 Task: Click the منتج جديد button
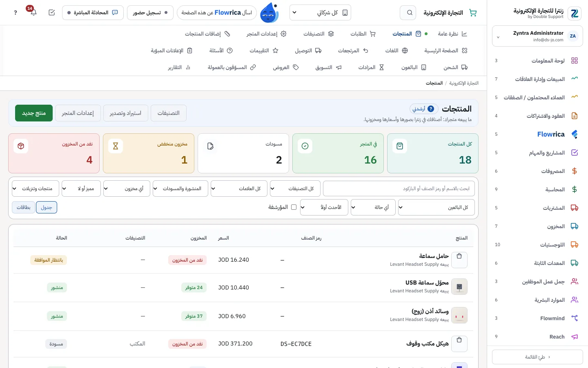[x=34, y=113]
